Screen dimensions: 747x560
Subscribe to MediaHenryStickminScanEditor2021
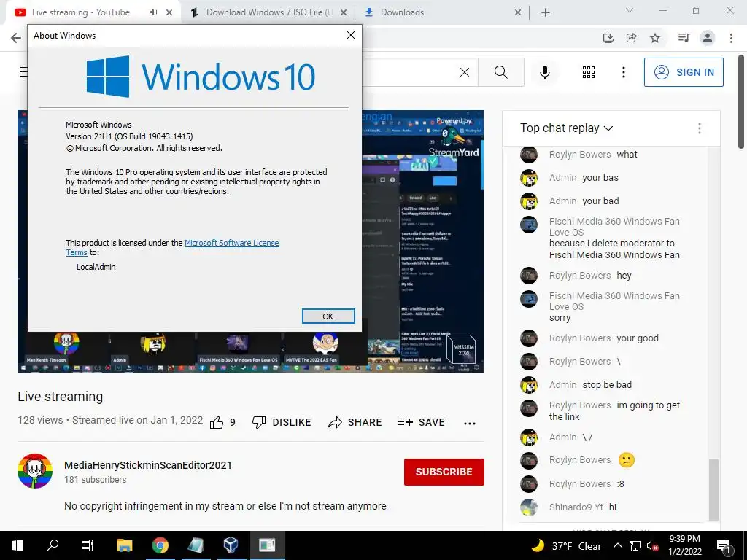pos(444,472)
